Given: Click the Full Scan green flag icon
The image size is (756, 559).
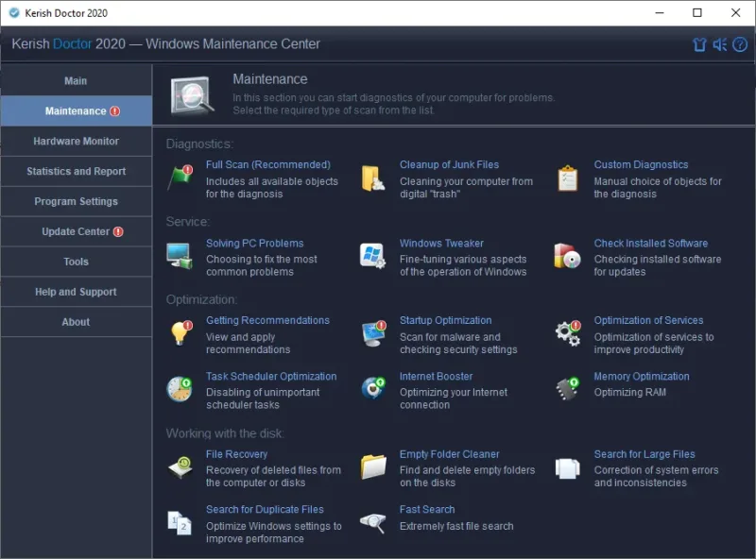Looking at the screenshot, I should (x=180, y=178).
